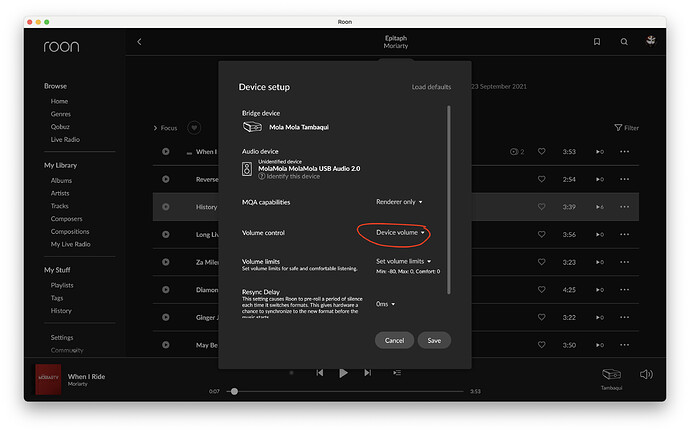Open Tracks in My Library
Viewport: 690px width, 432px height.
coord(59,206)
